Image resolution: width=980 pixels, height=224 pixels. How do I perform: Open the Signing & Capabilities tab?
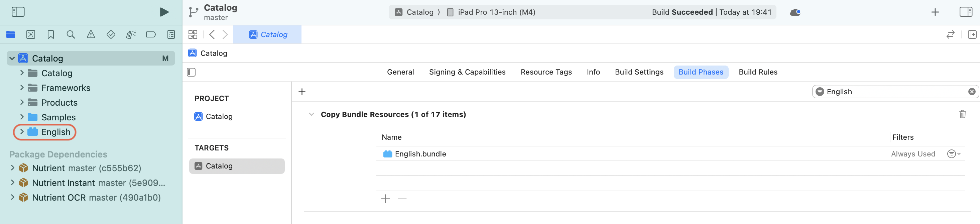(467, 72)
